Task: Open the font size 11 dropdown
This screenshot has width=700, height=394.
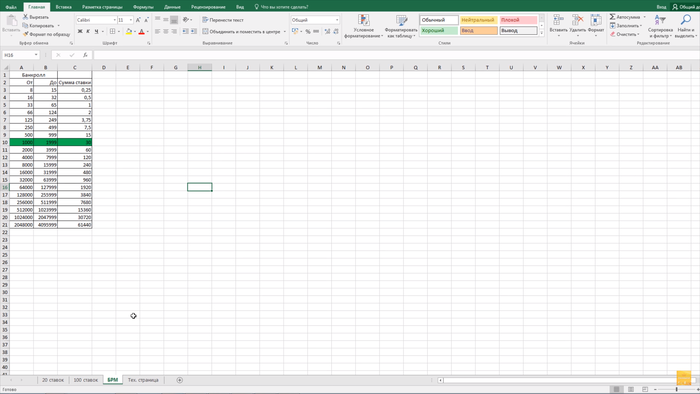Action: (130, 20)
